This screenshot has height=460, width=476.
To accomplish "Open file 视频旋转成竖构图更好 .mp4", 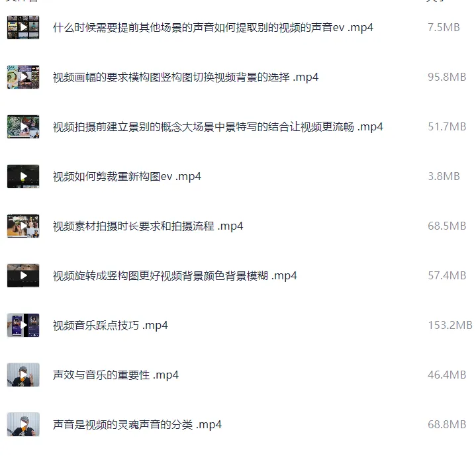I will coord(175,276).
